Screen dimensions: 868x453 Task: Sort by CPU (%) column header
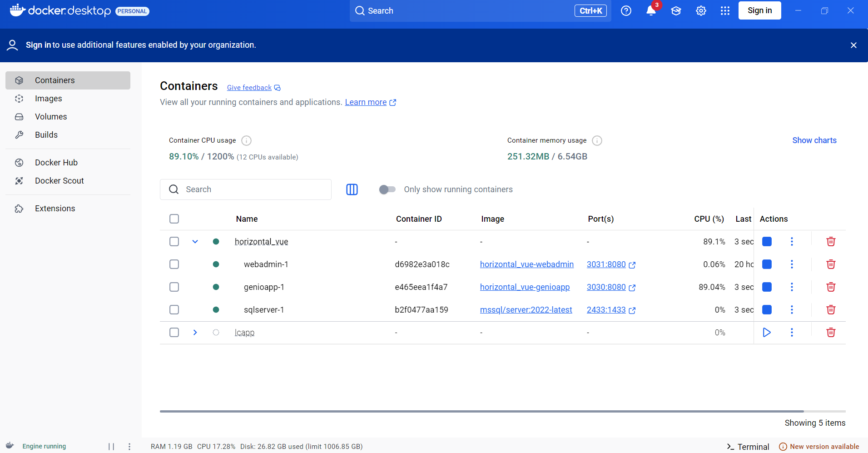tap(709, 219)
